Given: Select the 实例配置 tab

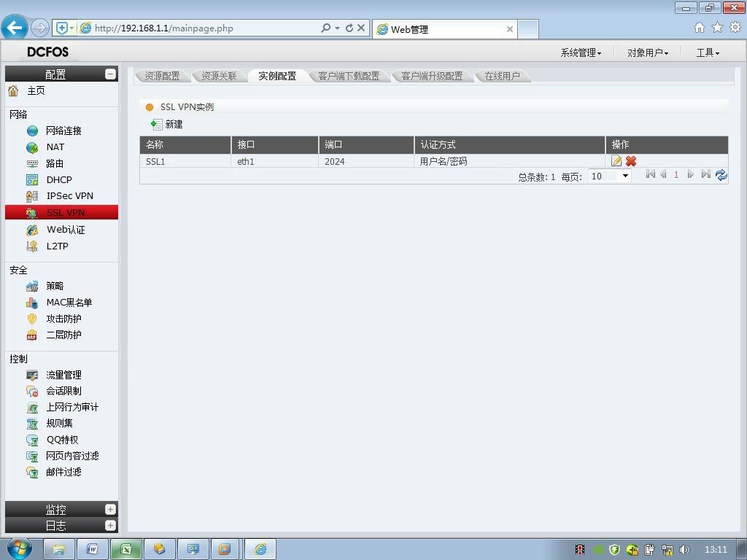Looking at the screenshot, I should coord(277,76).
